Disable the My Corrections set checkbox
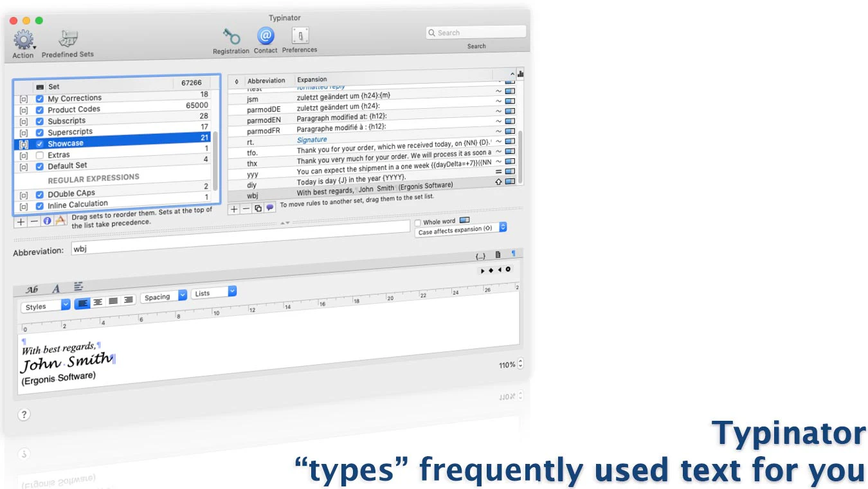This screenshot has width=868, height=489. coord(40,99)
